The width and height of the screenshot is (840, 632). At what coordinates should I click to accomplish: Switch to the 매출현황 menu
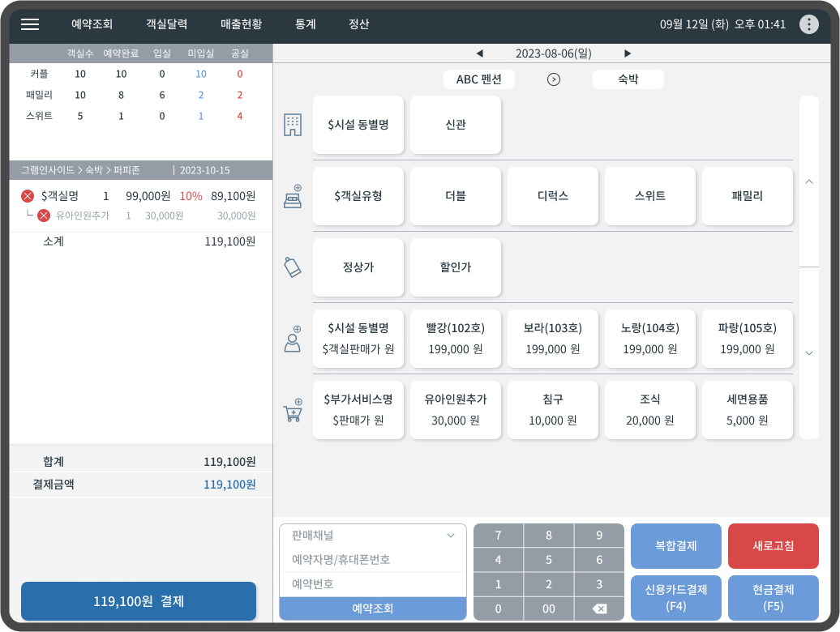pos(241,24)
